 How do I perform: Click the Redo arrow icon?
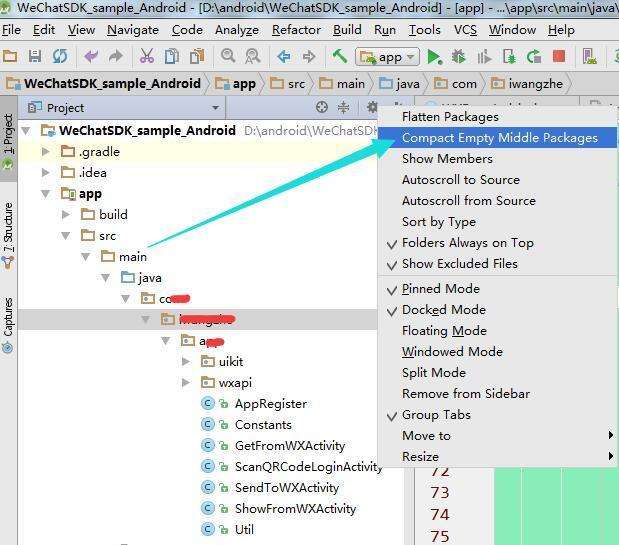tap(115, 57)
